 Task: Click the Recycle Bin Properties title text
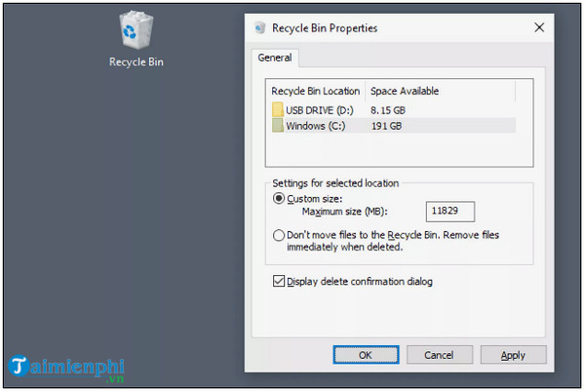(x=325, y=28)
